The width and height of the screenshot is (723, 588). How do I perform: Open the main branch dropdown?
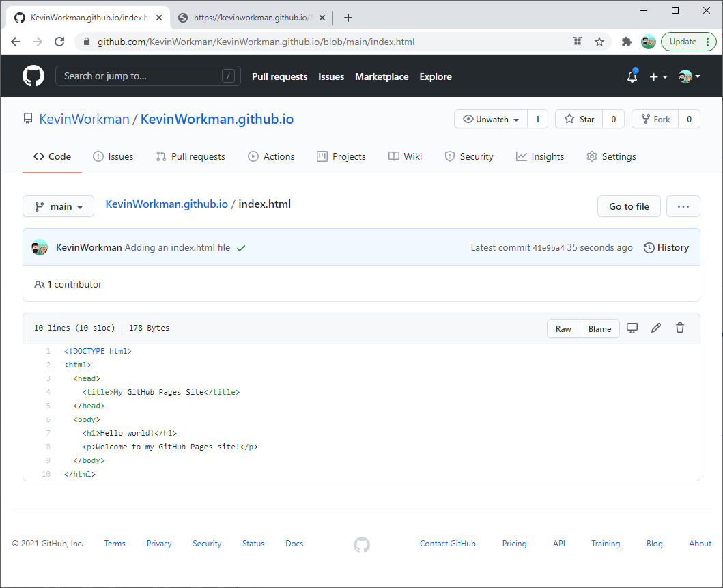coord(58,206)
